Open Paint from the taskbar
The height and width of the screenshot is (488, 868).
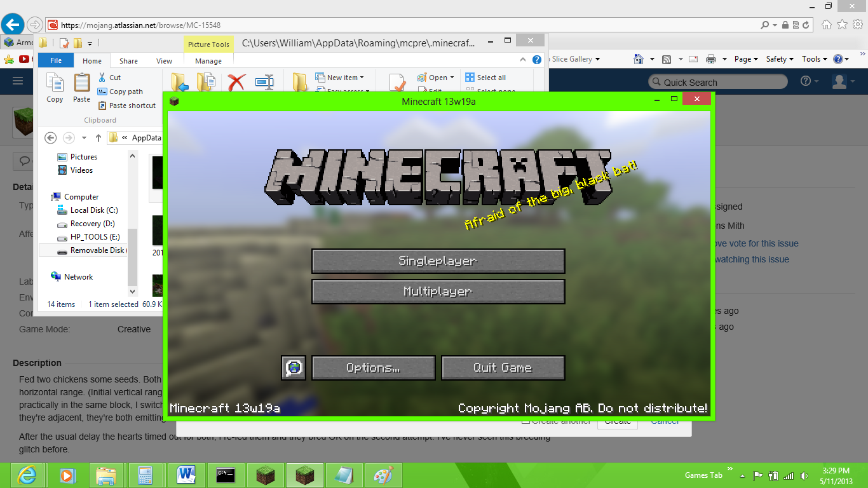click(x=383, y=475)
